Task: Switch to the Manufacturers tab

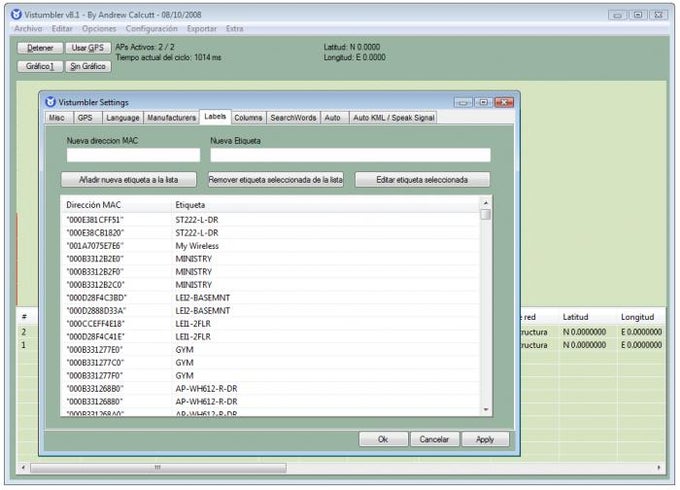Action: [x=171, y=118]
